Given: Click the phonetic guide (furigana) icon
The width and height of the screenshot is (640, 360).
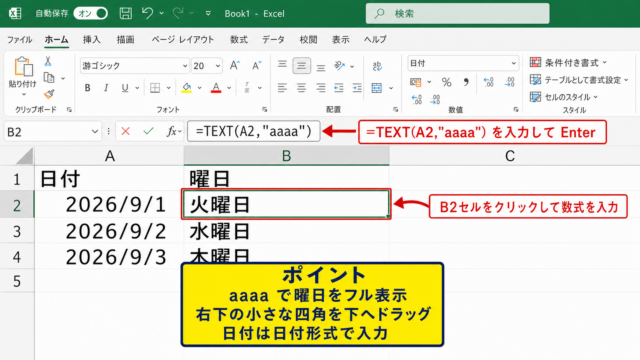Looking at the screenshot, I should pos(247,87).
